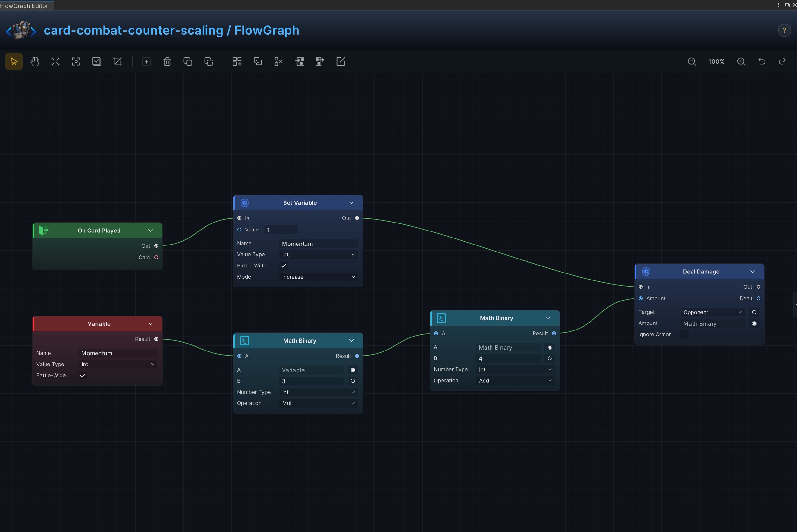The height and width of the screenshot is (532, 797).
Task: Collapse the On Card Played node
Action: pyautogui.click(x=151, y=231)
